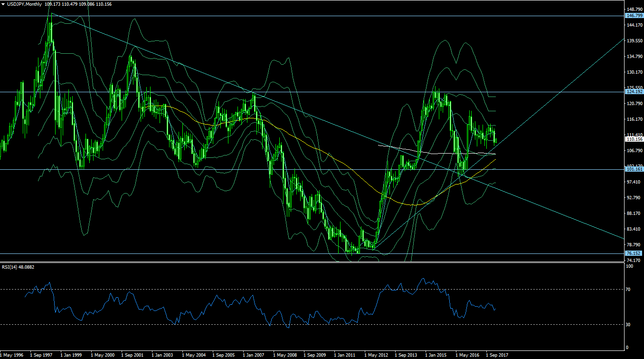Select the 76.152 horizontal line price tag
The height and width of the screenshot is (359, 644).
(634, 253)
